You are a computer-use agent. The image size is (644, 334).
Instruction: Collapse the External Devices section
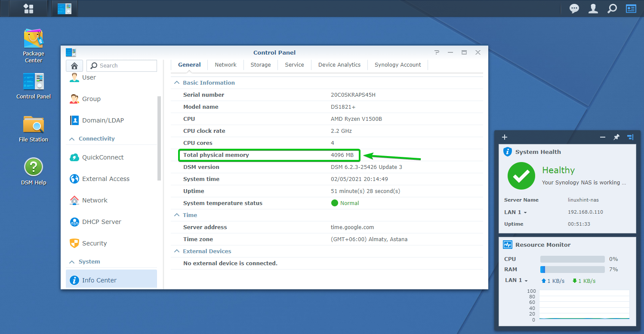(x=176, y=251)
